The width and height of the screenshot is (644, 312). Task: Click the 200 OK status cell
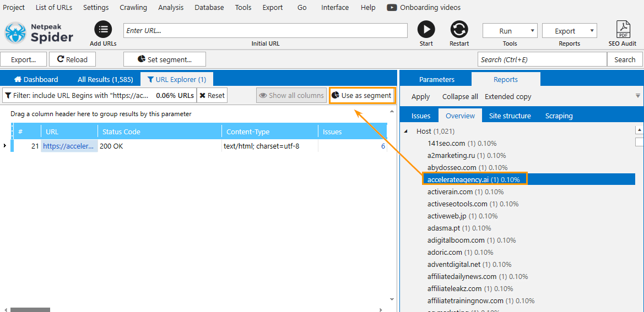159,146
